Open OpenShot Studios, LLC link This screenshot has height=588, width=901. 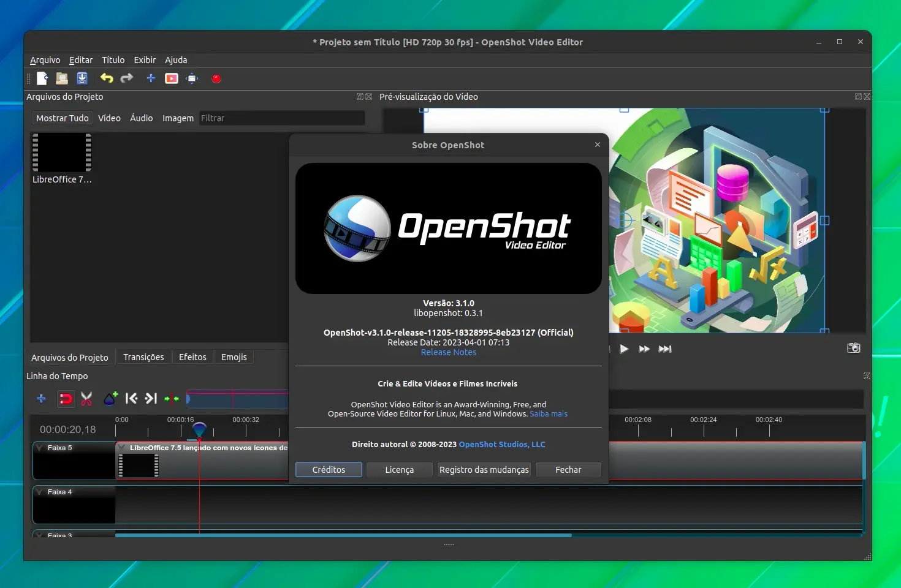[502, 445]
